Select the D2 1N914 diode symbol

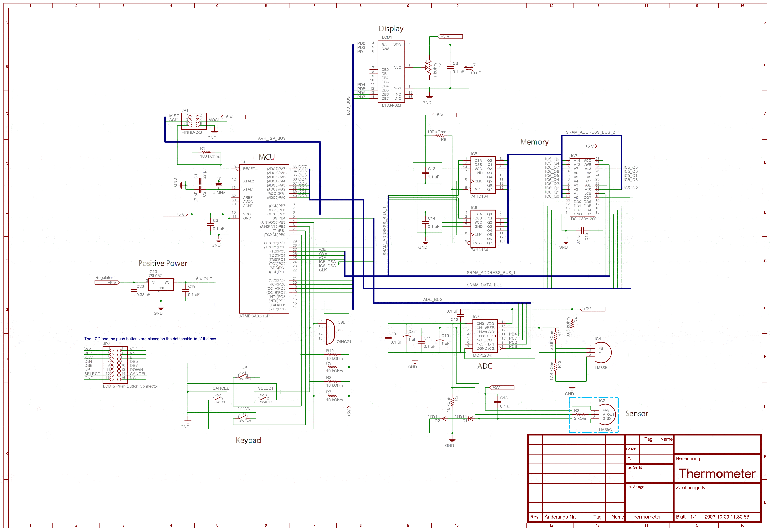coord(444,419)
